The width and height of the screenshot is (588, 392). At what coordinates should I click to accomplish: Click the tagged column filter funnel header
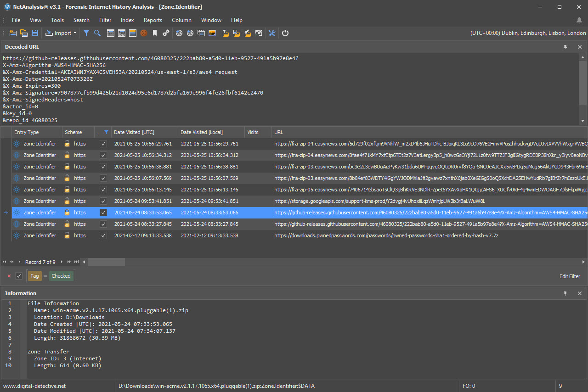[x=106, y=132]
